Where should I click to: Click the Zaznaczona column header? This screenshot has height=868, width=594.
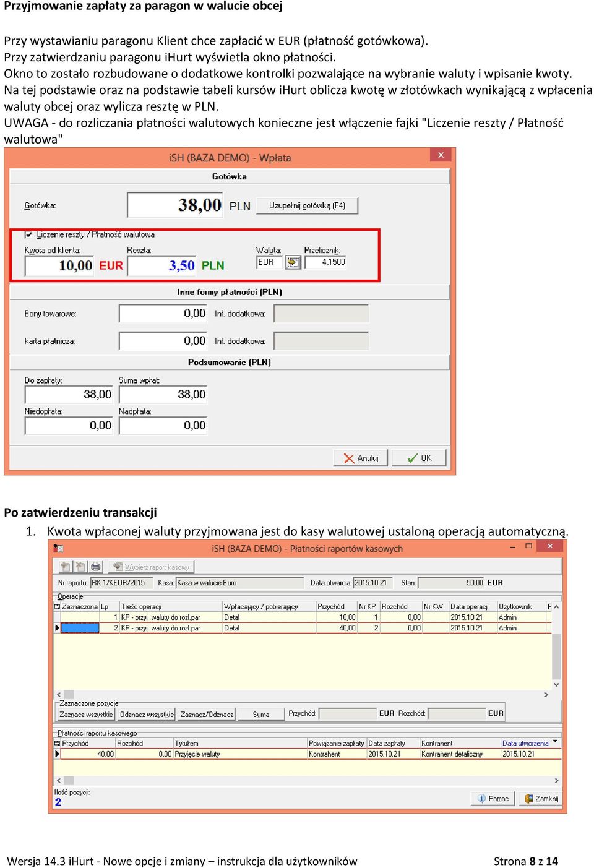pos(80,607)
